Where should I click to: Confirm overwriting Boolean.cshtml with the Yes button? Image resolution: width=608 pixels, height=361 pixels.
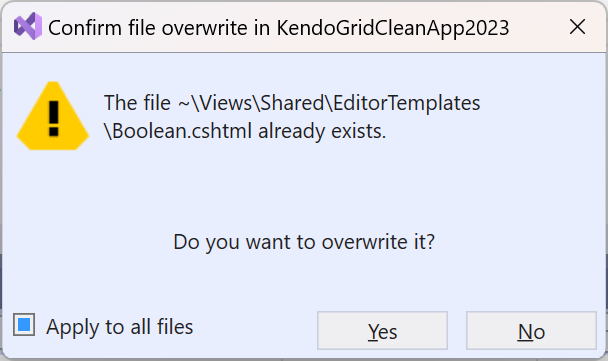point(382,330)
